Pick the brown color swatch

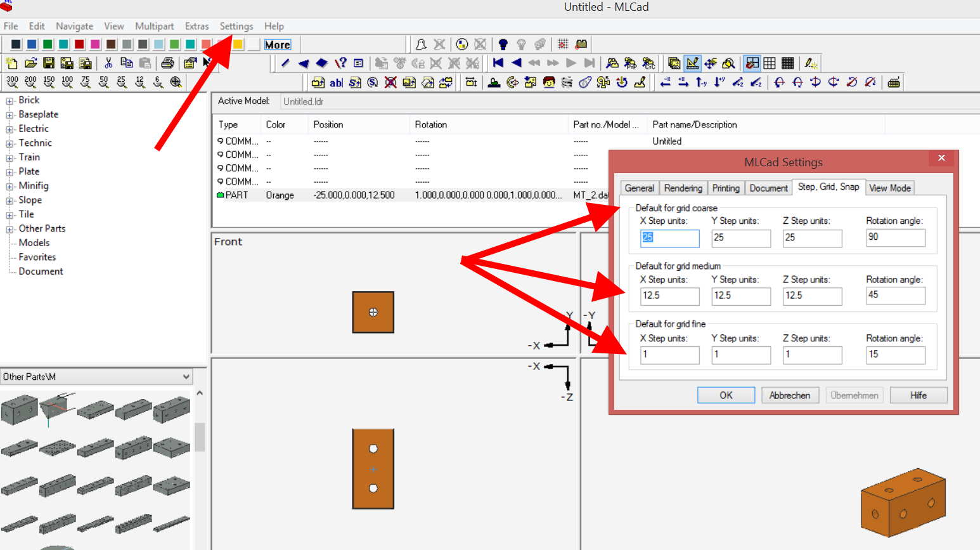pos(111,44)
